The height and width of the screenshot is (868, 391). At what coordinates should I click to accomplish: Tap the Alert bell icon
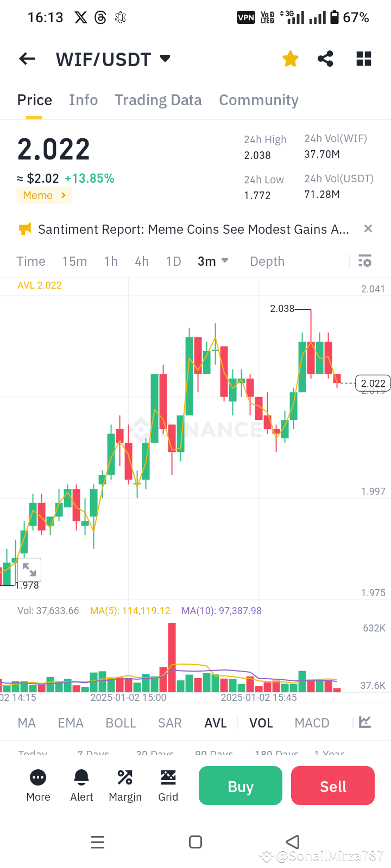[81, 777]
